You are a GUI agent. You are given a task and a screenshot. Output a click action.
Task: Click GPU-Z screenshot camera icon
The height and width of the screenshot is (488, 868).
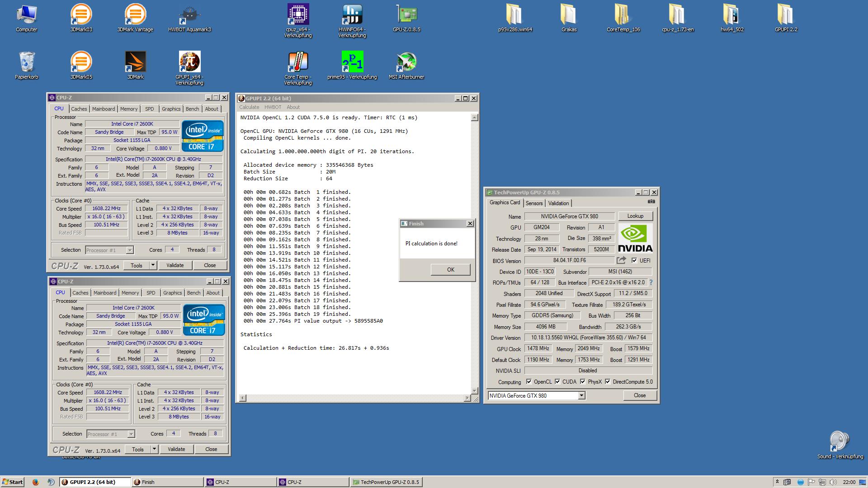point(651,202)
